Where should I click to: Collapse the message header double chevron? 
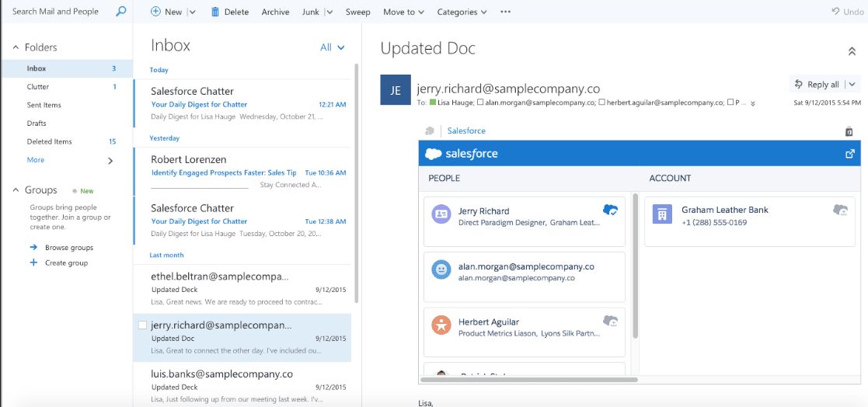pyautogui.click(x=851, y=51)
